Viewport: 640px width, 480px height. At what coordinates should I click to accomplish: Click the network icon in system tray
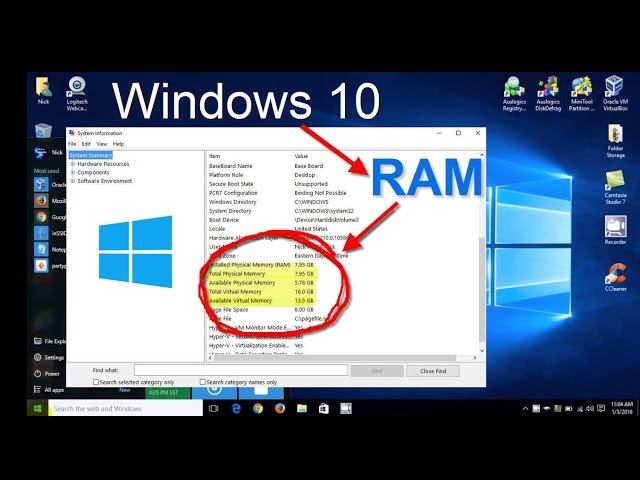(580, 409)
